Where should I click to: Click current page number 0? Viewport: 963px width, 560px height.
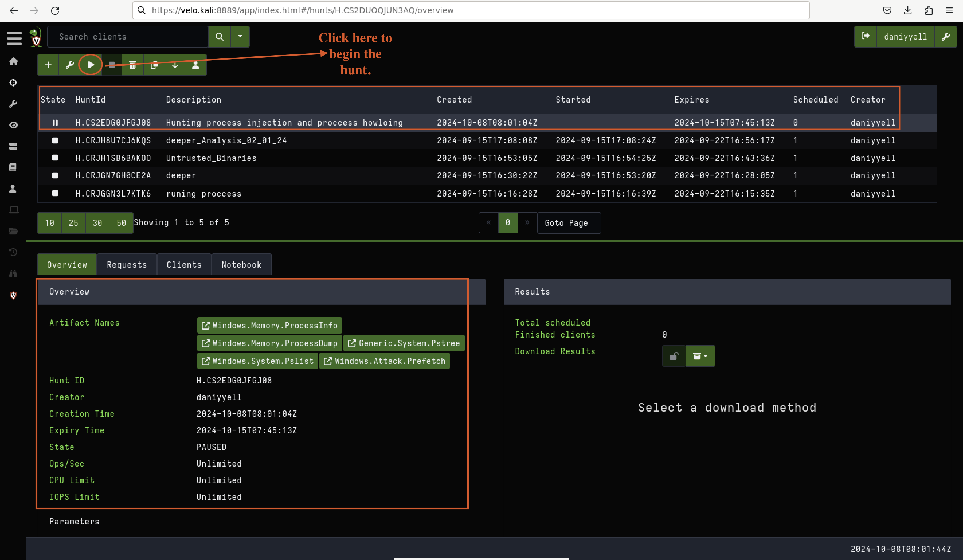click(508, 223)
